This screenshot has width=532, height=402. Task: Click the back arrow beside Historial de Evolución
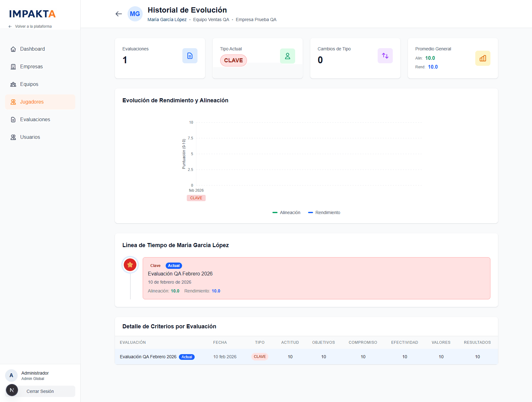118,14
